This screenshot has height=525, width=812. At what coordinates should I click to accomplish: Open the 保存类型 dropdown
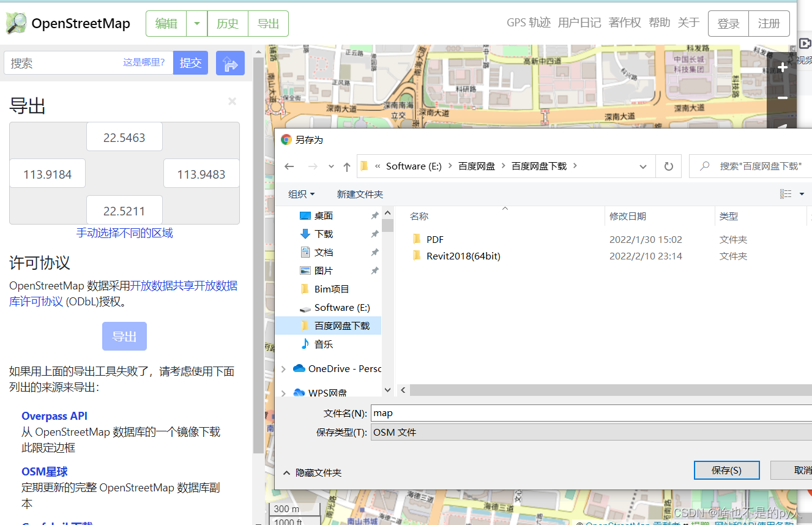point(591,432)
